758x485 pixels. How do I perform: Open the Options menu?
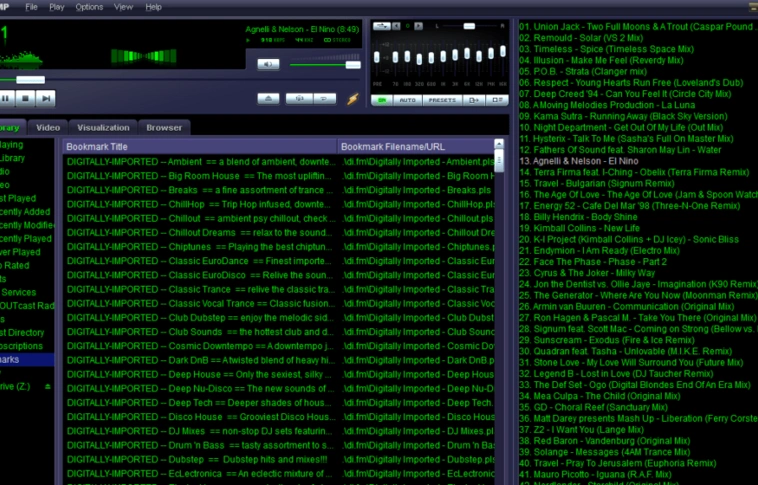pos(89,7)
